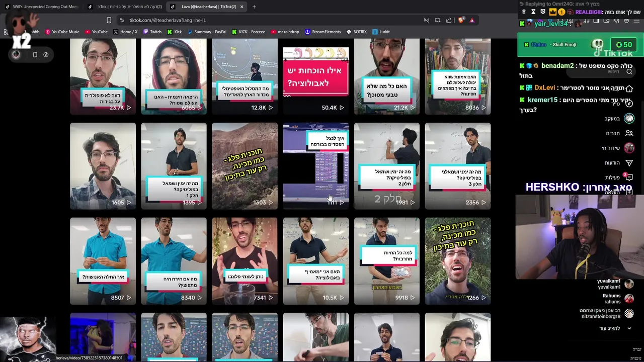
Task: Click the bookmark-this-page icon left of the address bar
Action: [109, 20]
